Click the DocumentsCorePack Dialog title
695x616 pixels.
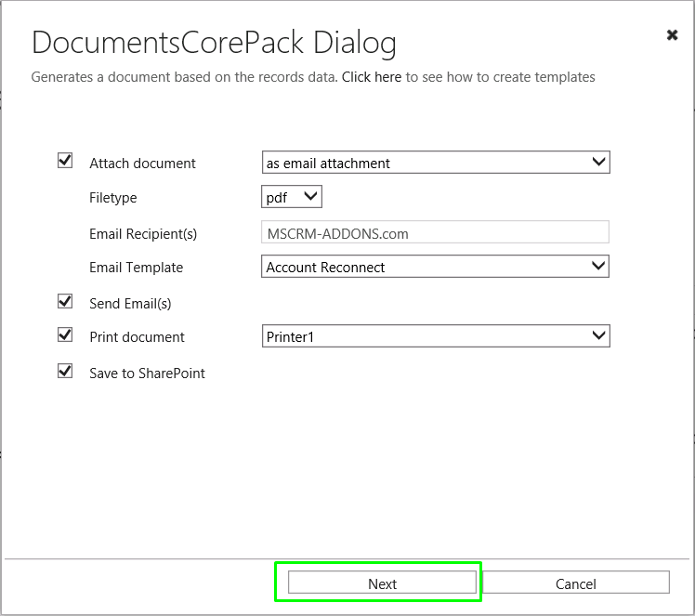pos(214,43)
